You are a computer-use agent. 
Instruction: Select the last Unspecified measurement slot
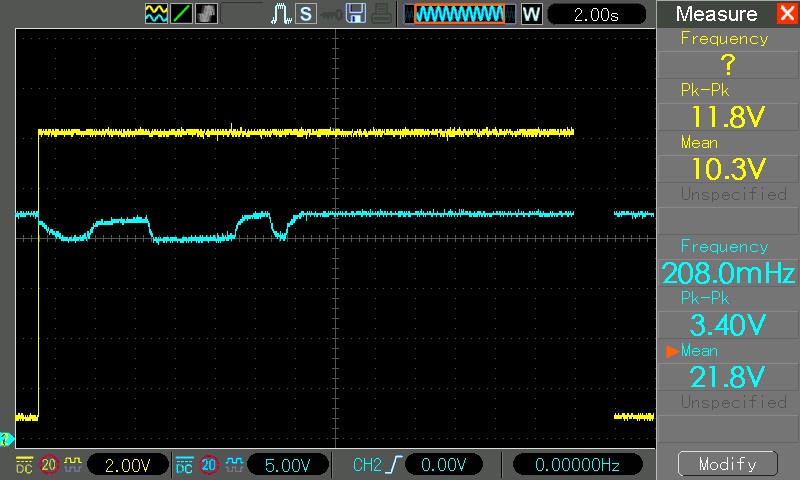734,402
